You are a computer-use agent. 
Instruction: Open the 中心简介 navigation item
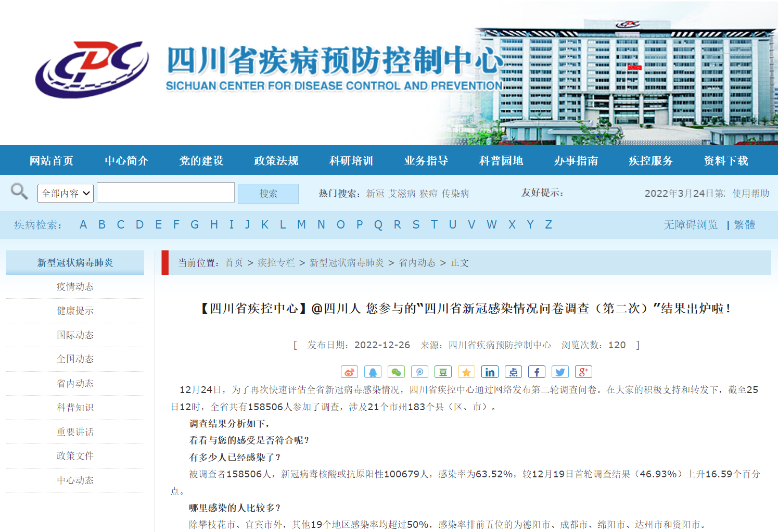[126, 160]
